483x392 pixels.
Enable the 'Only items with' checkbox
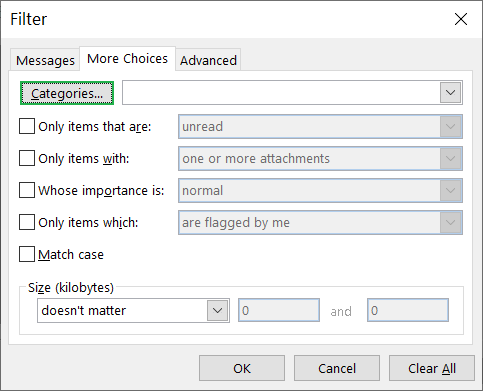[x=27, y=158]
